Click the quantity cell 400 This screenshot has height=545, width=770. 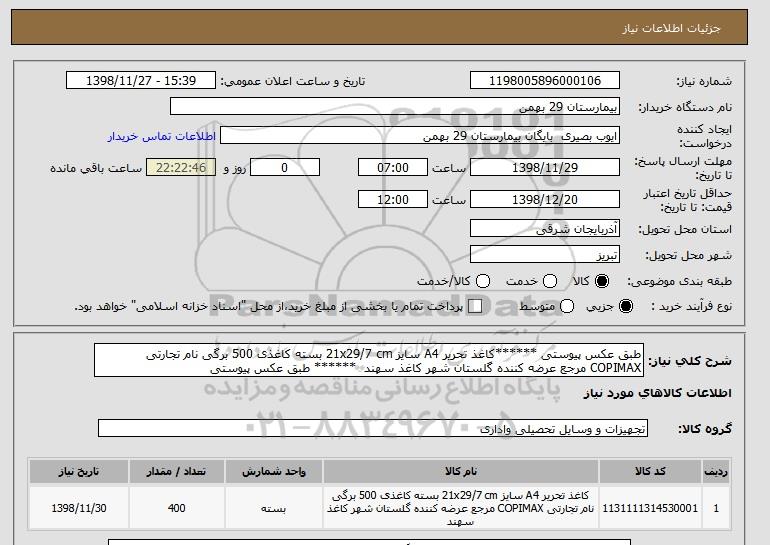coord(176,508)
